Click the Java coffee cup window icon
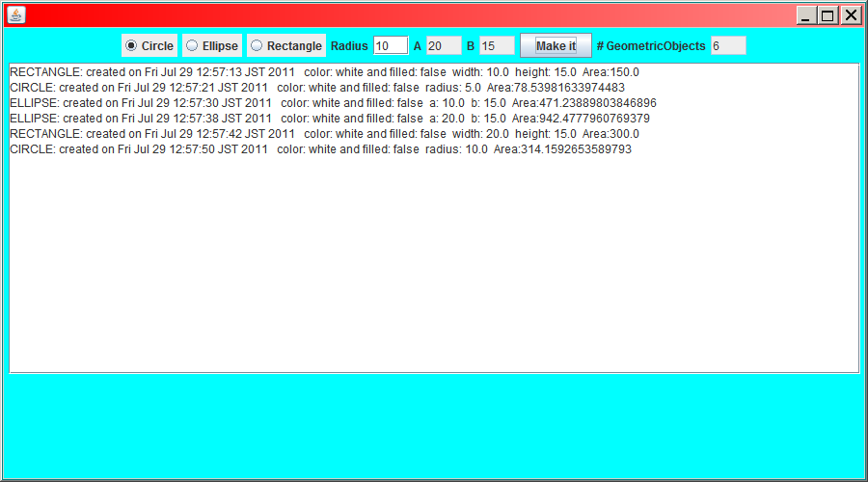 [16, 14]
